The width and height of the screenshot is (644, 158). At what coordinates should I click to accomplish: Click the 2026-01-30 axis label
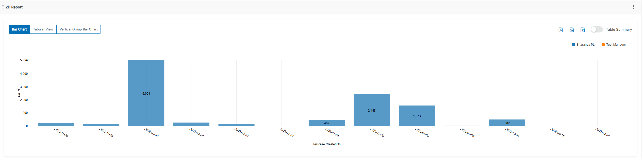click(x=152, y=132)
